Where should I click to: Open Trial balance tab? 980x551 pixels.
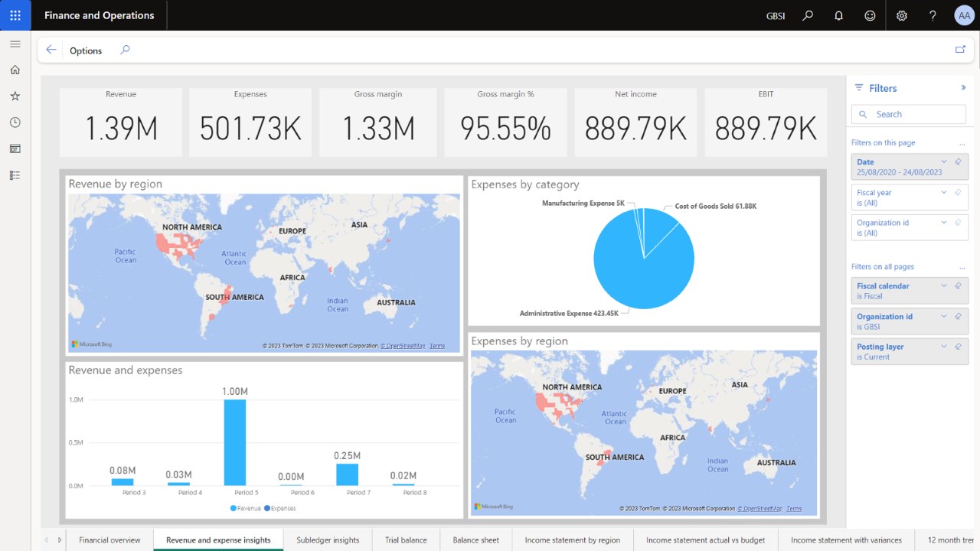(406, 540)
